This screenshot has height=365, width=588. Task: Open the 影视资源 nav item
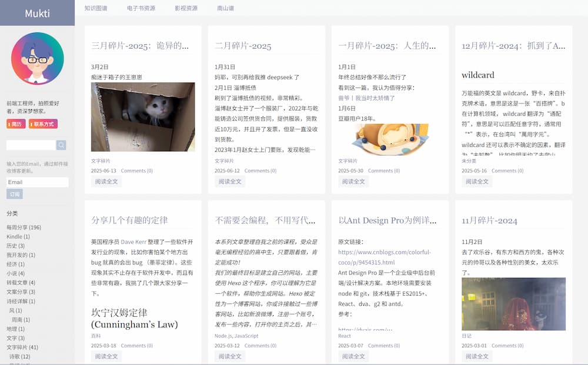coord(186,8)
